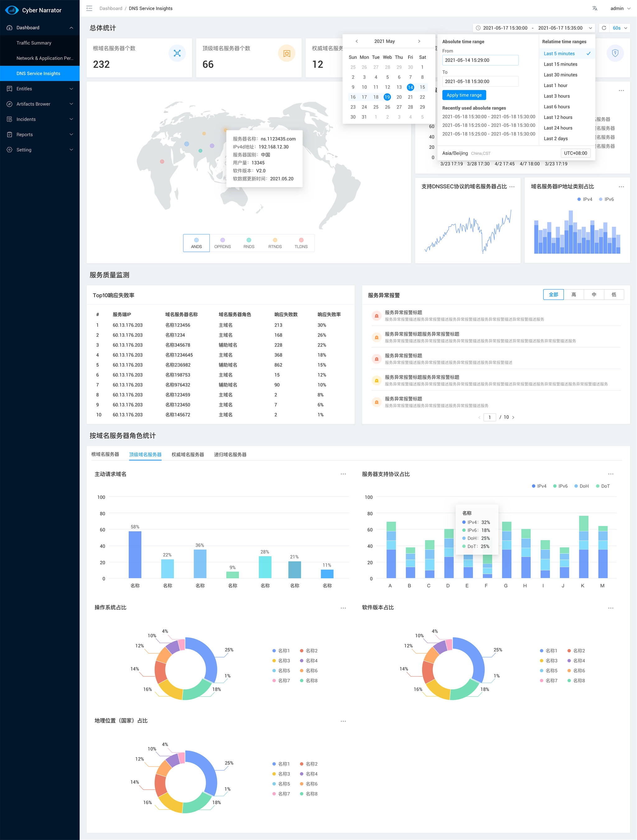Image resolution: width=637 pixels, height=840 pixels.
Task: Click root name server network icon
Action: (177, 53)
